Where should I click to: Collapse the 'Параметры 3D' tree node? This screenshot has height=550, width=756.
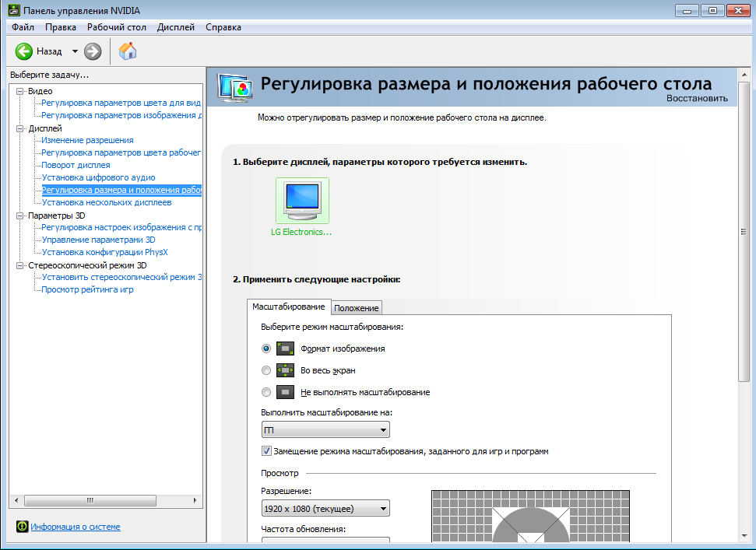click(x=20, y=215)
